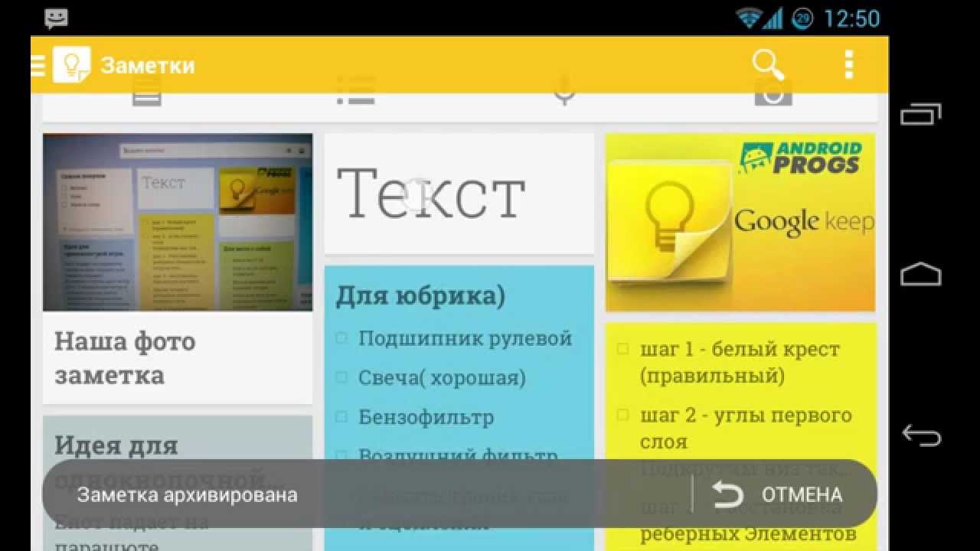Open the large Текст note card
Screen dimensions: 980x551
(459, 194)
